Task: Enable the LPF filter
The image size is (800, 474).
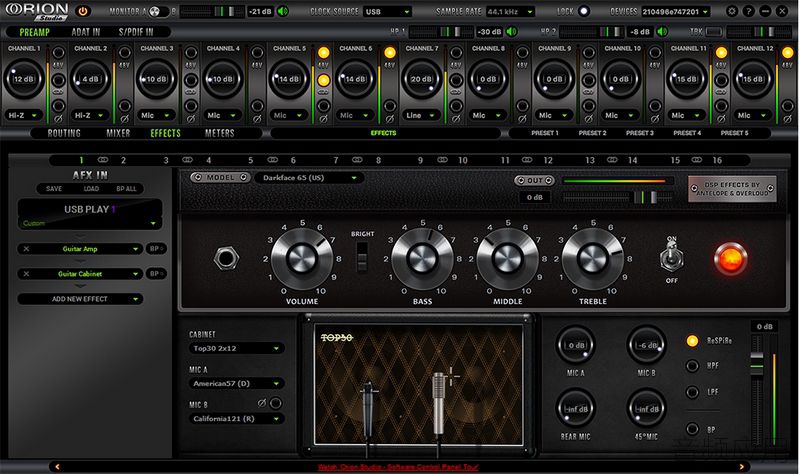Action: pos(692,392)
